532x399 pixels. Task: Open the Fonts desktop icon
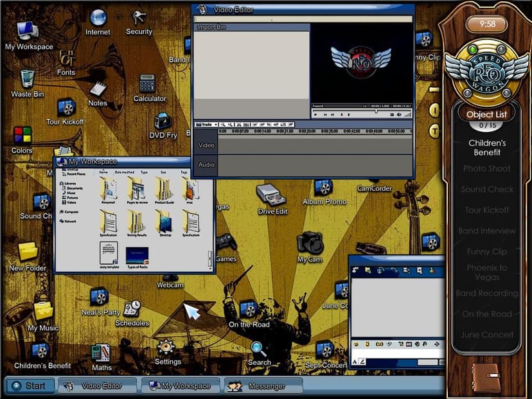[x=66, y=58]
